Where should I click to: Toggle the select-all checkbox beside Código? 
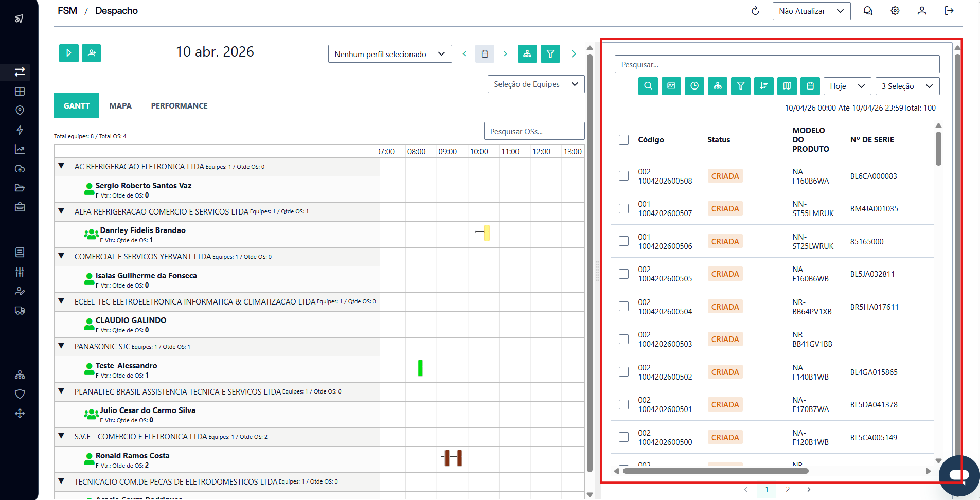pyautogui.click(x=623, y=139)
